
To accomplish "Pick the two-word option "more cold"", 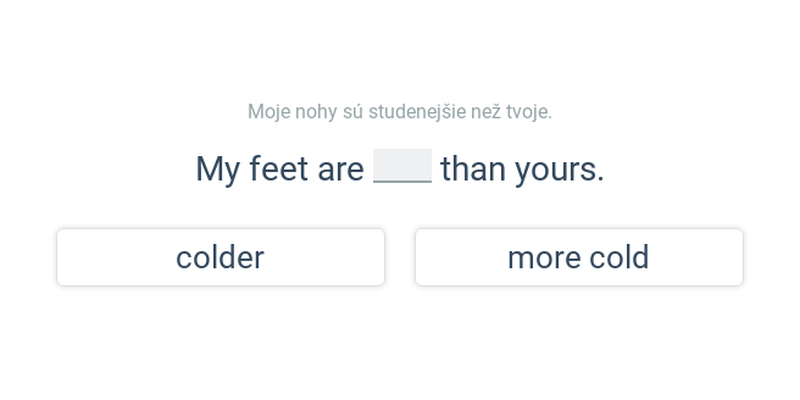I will point(579,257).
